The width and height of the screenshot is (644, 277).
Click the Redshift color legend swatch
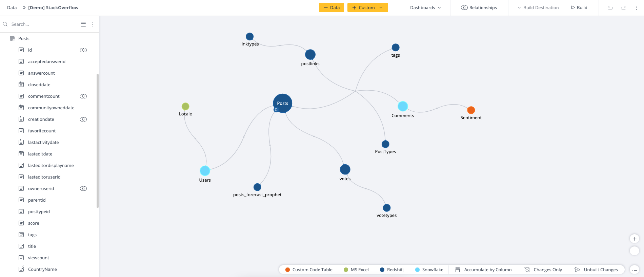coord(382,270)
